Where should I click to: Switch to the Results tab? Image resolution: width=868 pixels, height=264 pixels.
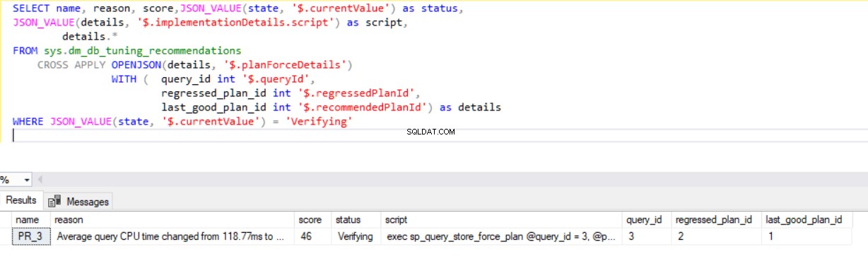[21, 201]
